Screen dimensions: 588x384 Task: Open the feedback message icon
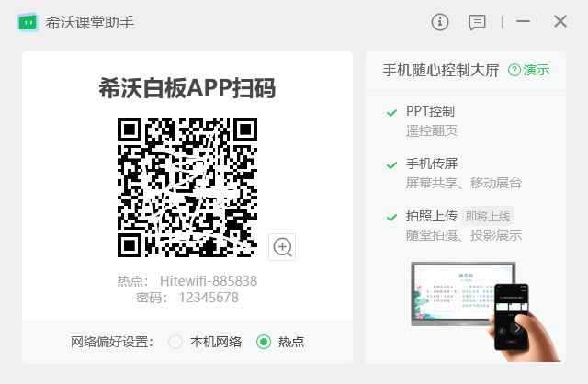click(x=477, y=22)
